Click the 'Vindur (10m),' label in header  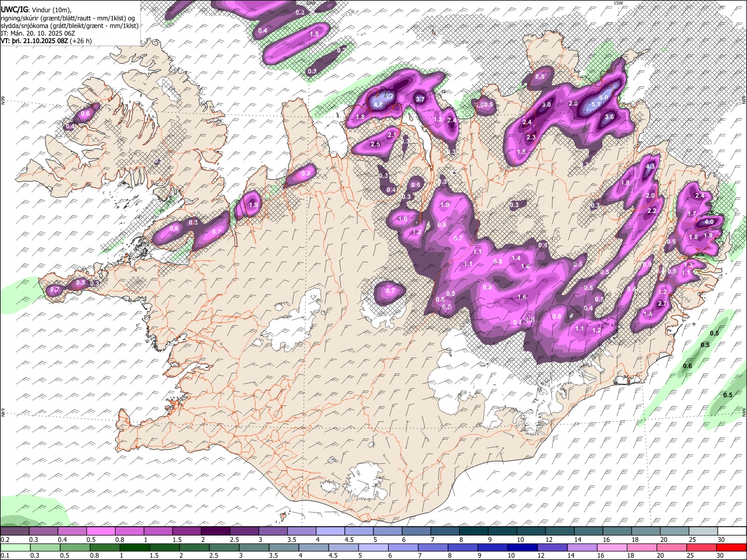(51, 9)
